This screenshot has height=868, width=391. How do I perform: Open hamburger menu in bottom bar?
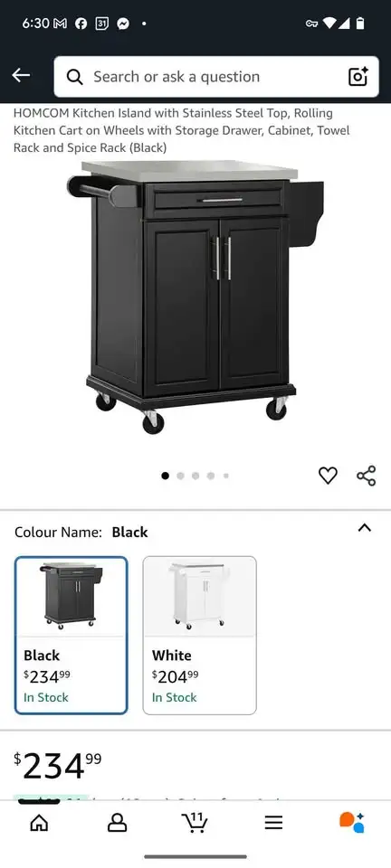click(273, 823)
